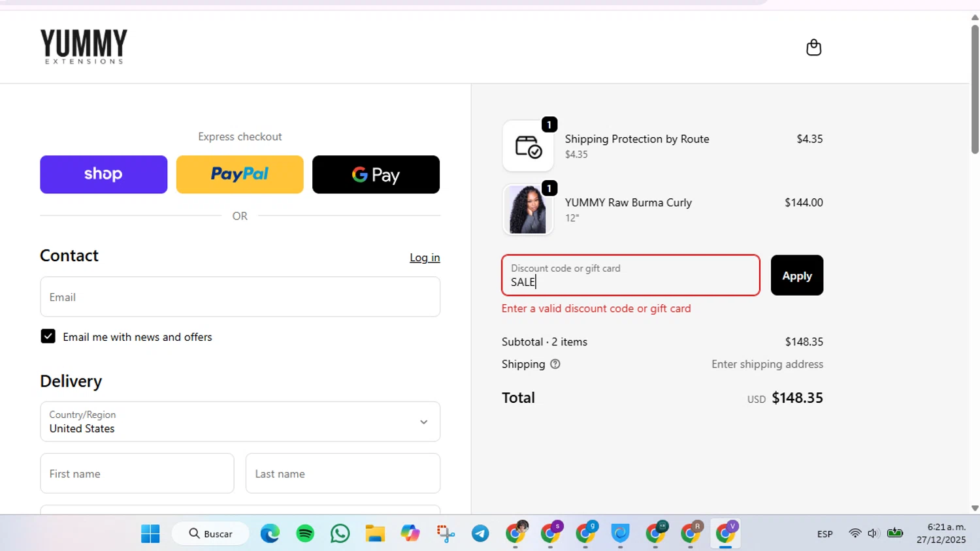The height and width of the screenshot is (551, 980).
Task: Open the shopping bag cart icon
Action: (x=813, y=48)
